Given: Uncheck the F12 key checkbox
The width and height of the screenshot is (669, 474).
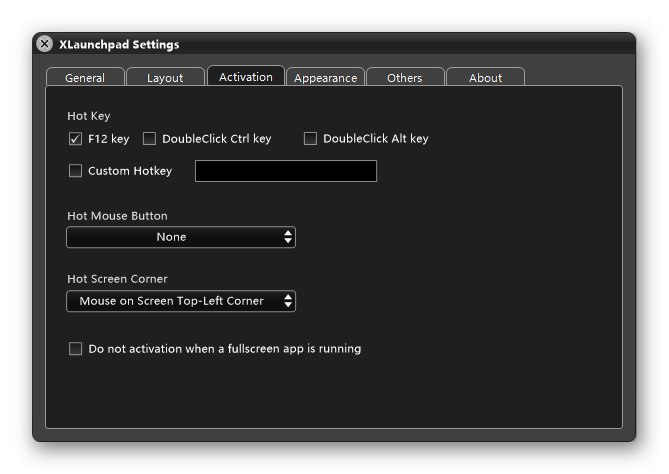Looking at the screenshot, I should click(76, 139).
